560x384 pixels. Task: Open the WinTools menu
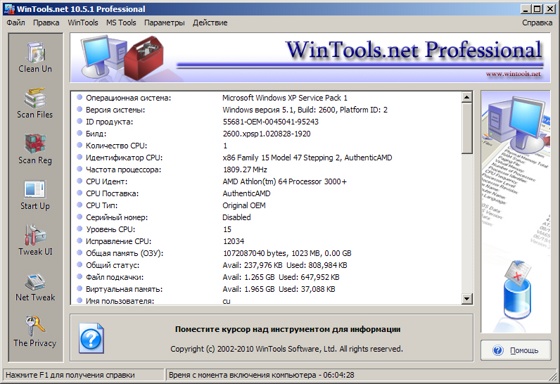click(83, 23)
